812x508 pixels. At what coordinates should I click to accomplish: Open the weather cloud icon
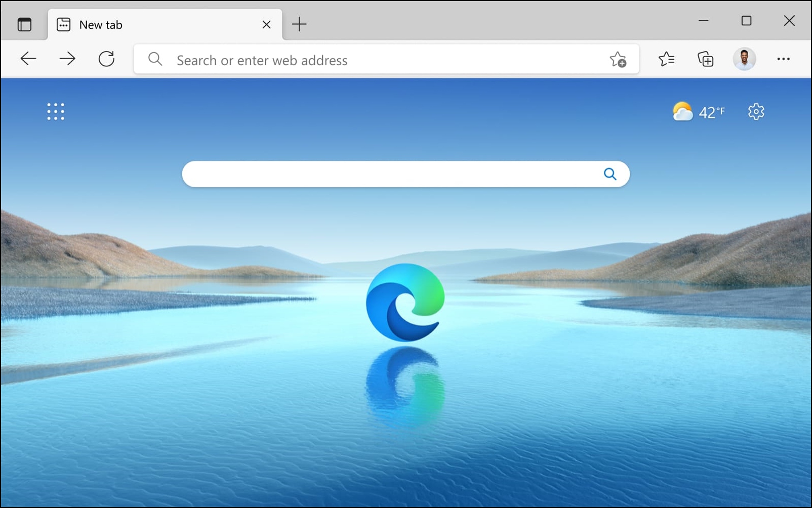pyautogui.click(x=682, y=111)
